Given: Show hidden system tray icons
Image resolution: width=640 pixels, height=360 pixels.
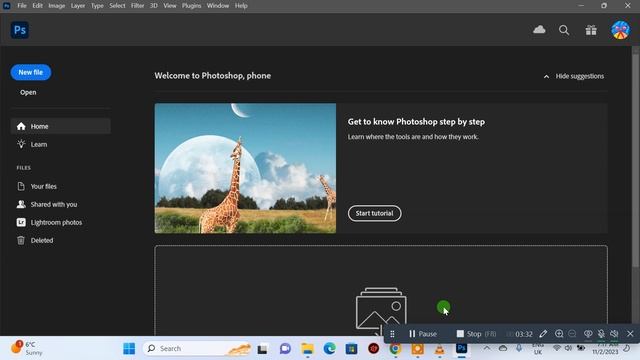Looking at the screenshot, I should point(487,348).
